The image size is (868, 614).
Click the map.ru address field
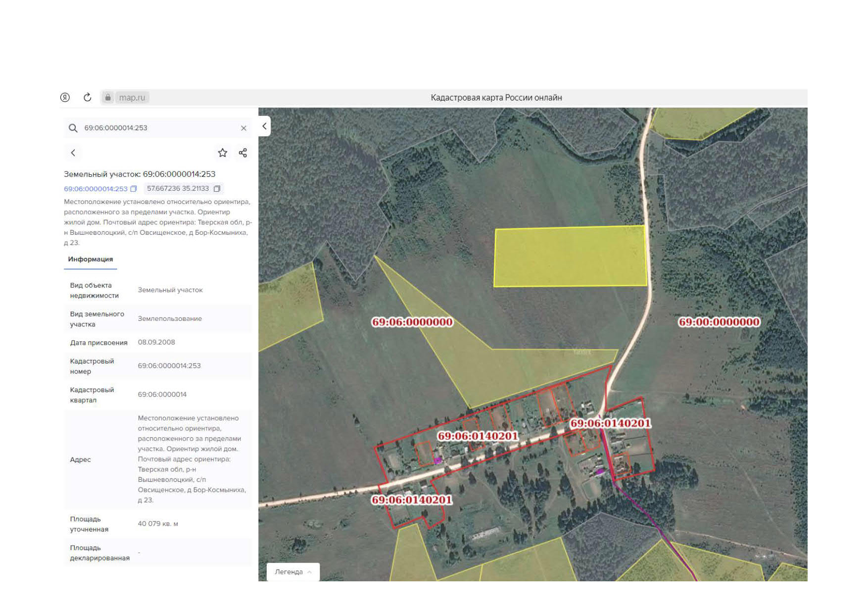click(132, 98)
